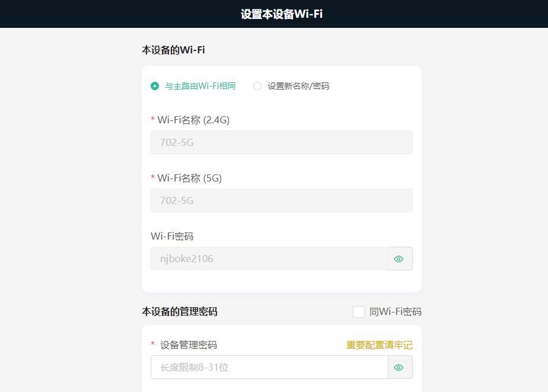Click the Wi-Fi名称 (5G) label
This screenshot has width=548, height=392.
tap(189, 178)
